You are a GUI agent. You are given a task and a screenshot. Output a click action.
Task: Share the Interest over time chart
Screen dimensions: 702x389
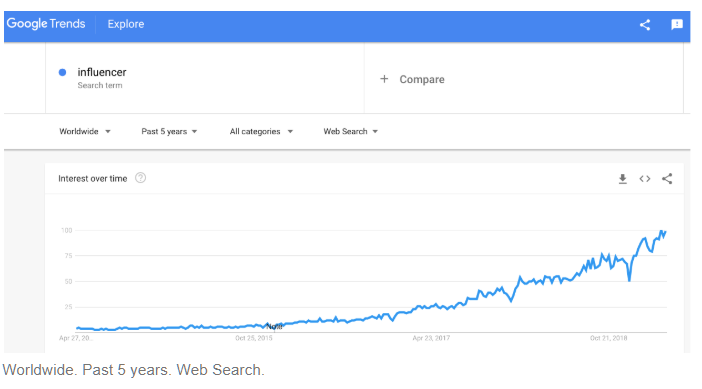[x=667, y=179]
